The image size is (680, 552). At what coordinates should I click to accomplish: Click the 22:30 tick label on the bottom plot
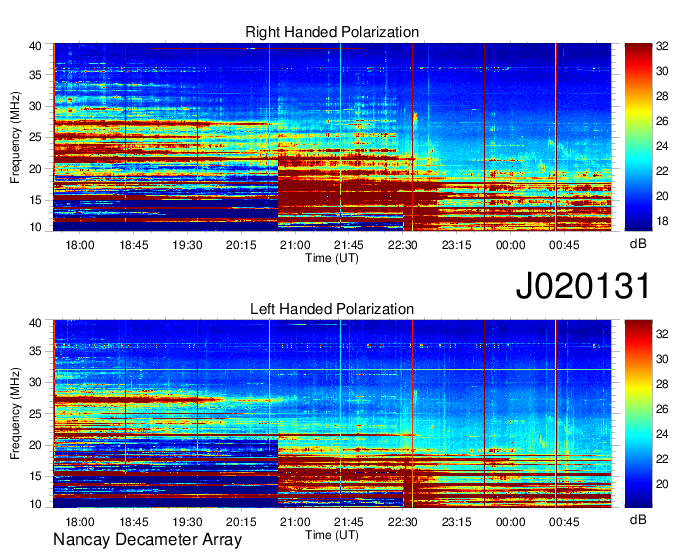pos(402,522)
